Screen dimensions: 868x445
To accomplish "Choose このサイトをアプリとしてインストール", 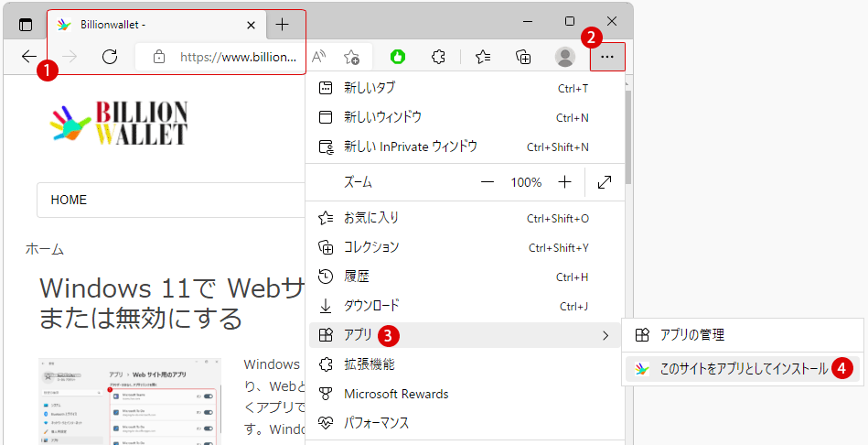I will (x=743, y=369).
